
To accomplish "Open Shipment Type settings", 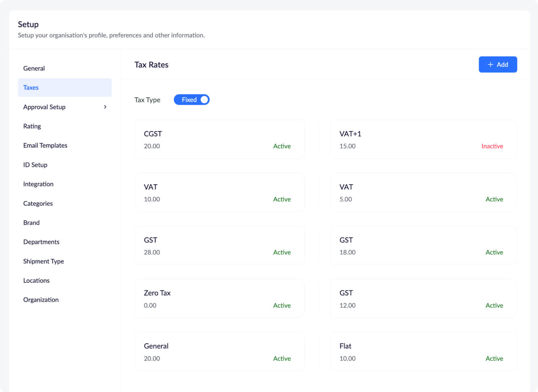I will [x=44, y=261].
